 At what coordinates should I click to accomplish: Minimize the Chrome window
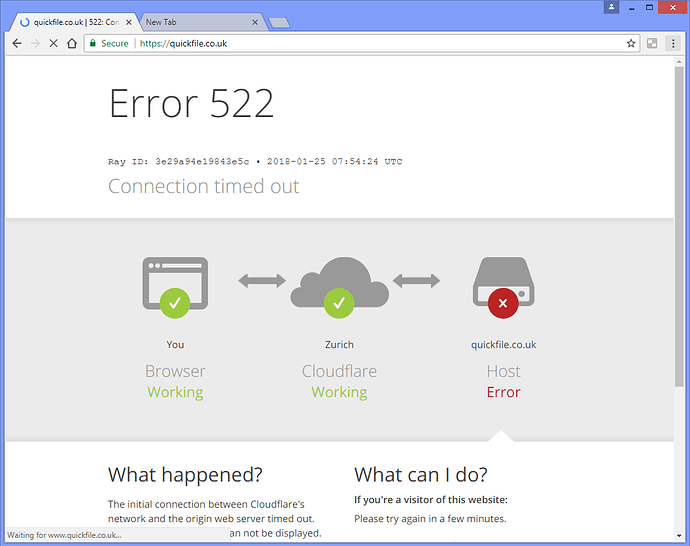[631, 7]
